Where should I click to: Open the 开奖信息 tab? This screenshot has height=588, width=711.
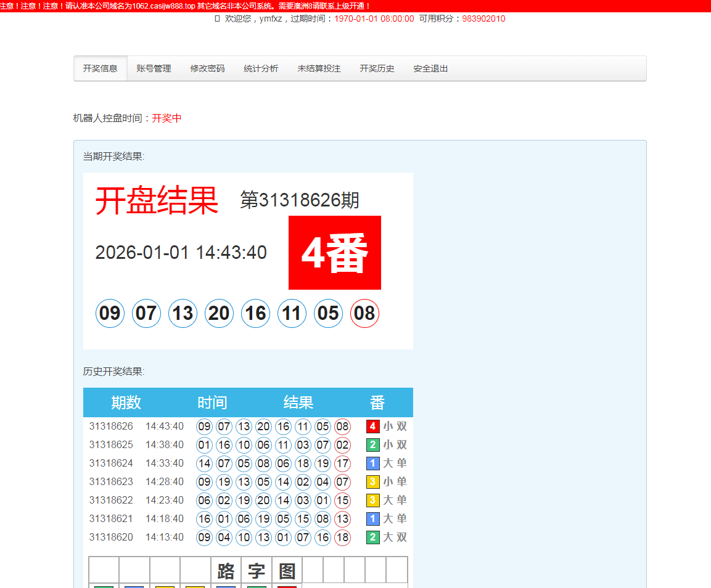click(x=101, y=68)
